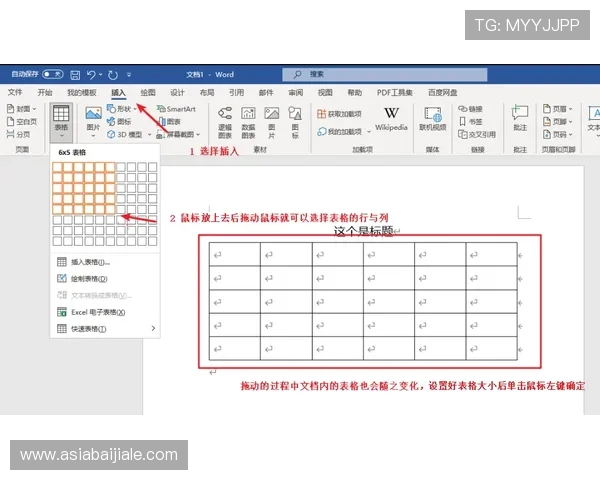Viewport: 600px width, 480px height.
Task: Open the 页脚 (Footer) dropdown
Action: tap(558, 121)
